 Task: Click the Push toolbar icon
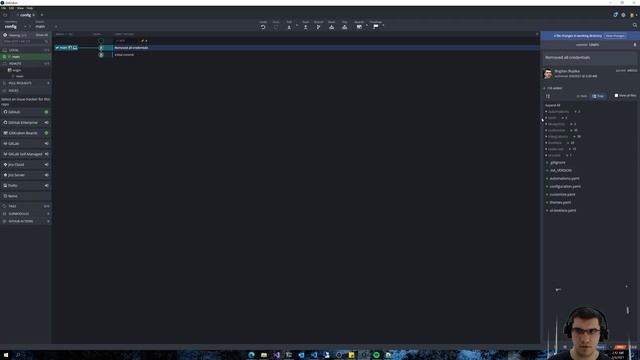[x=305, y=27]
